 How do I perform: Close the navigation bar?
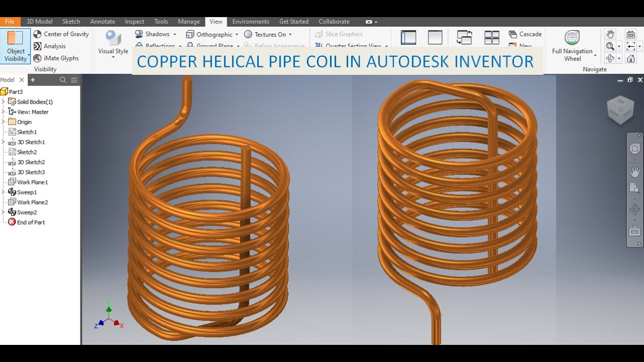coord(639,136)
